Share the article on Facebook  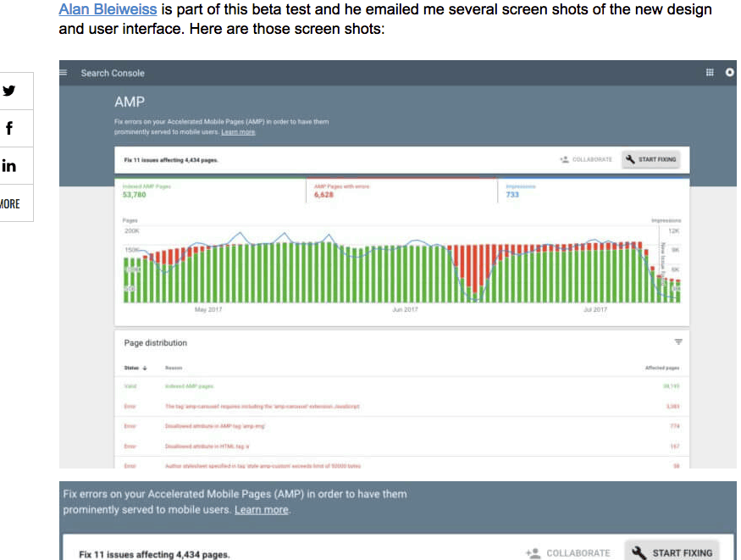coord(9,128)
